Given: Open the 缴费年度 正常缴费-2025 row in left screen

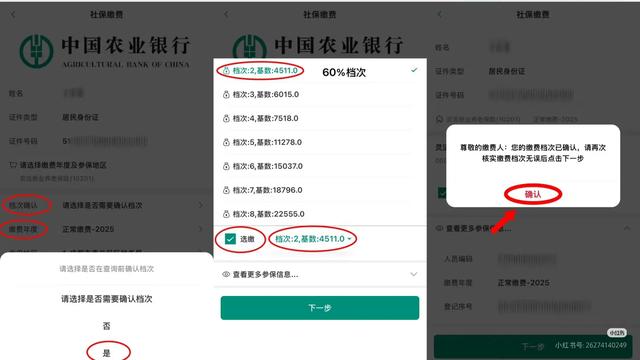Looking at the screenshot, I should pyautogui.click(x=107, y=229).
